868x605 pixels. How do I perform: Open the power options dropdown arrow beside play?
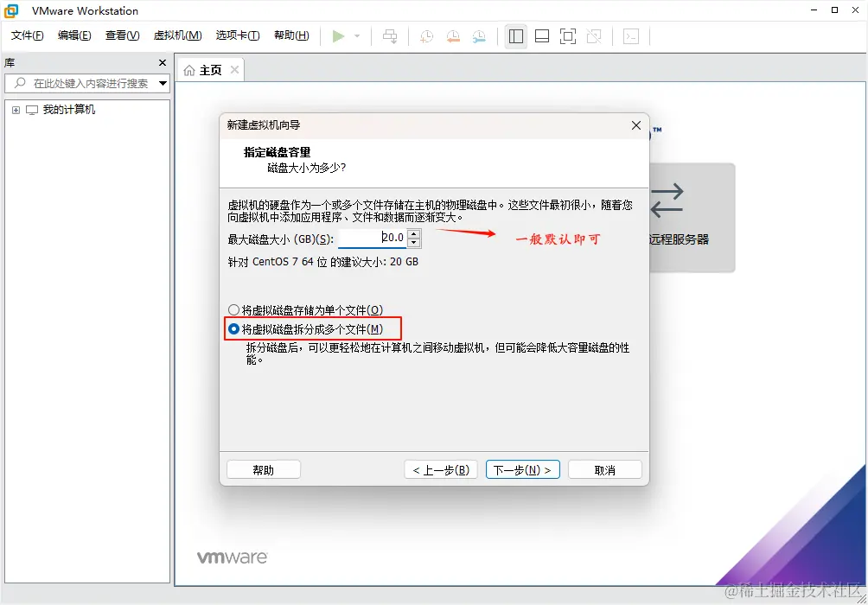pos(357,36)
